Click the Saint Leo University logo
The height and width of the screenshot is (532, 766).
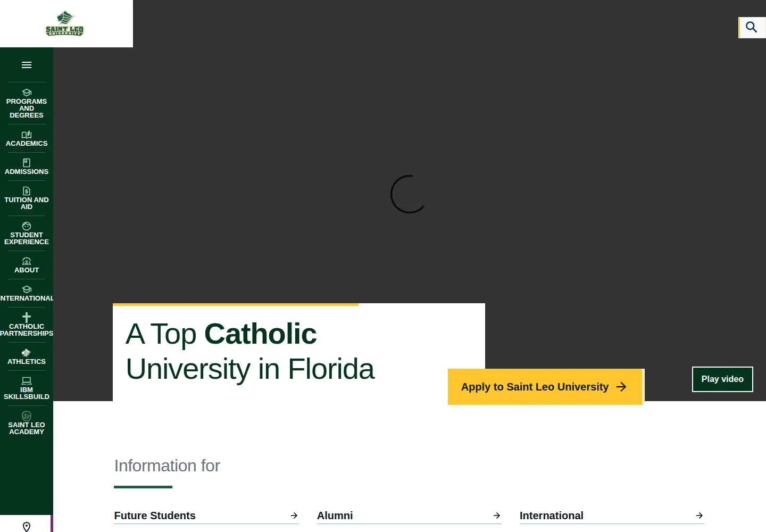coord(65,23)
